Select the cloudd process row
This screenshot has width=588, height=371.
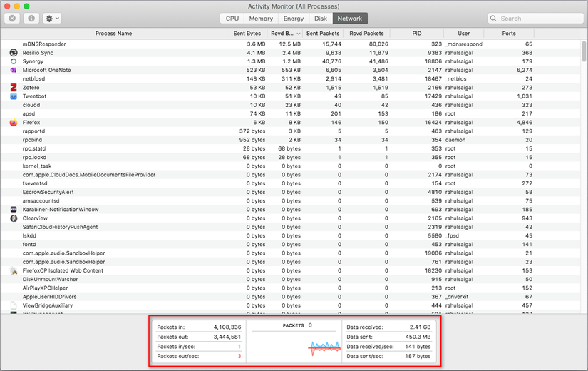coord(291,105)
